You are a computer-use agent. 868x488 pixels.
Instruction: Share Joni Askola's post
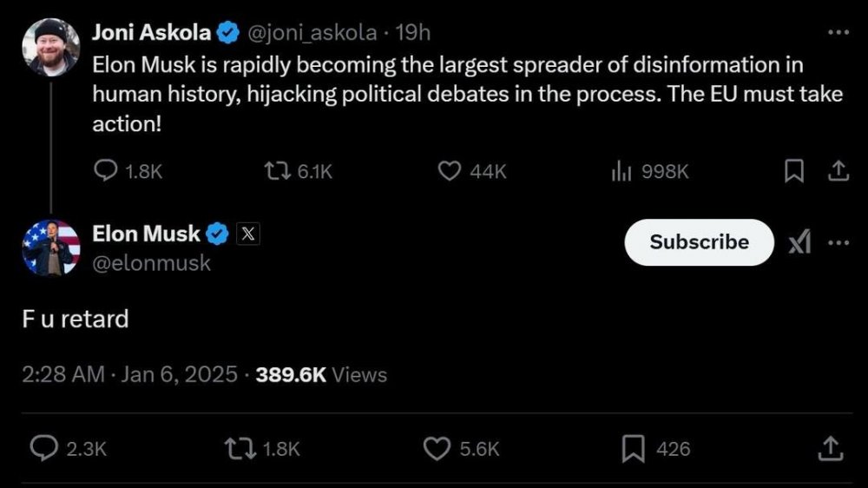[838, 172]
